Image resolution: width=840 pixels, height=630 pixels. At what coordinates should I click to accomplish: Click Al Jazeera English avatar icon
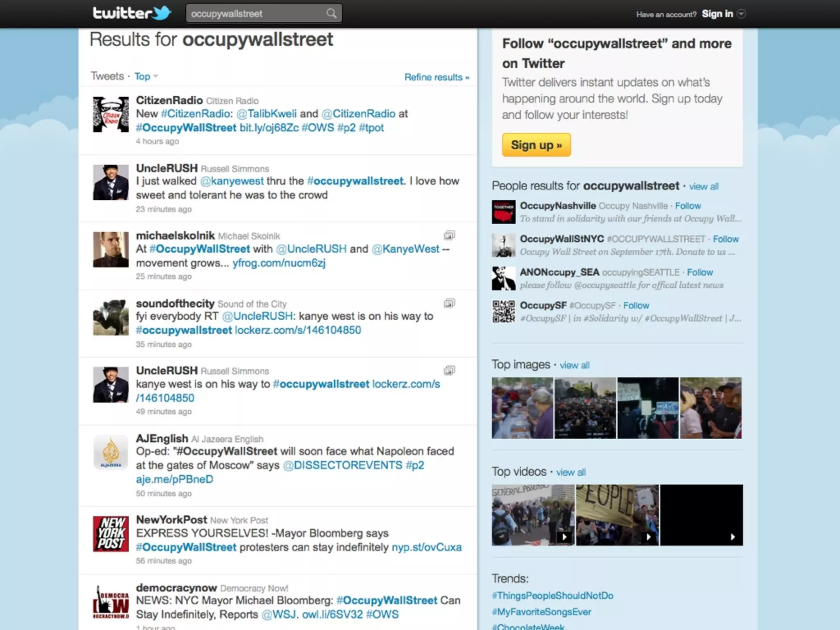tap(111, 452)
